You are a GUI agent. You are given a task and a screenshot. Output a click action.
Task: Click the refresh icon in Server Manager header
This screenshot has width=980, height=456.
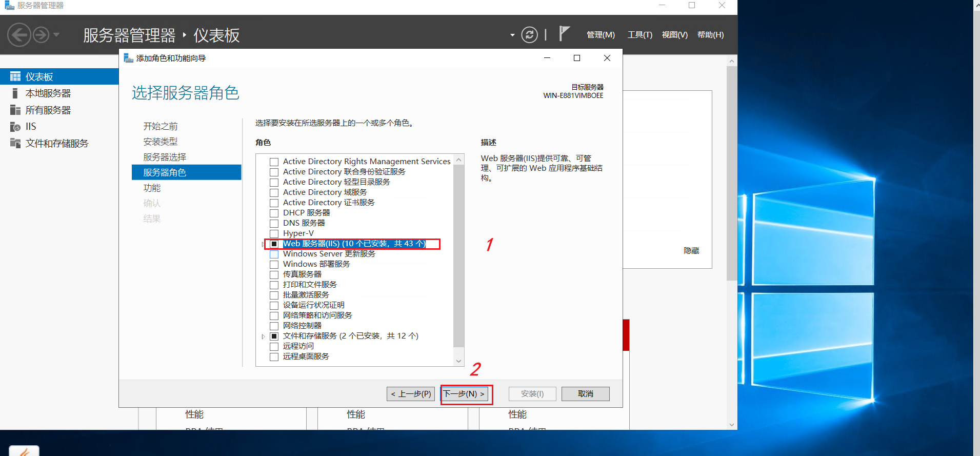tap(529, 35)
